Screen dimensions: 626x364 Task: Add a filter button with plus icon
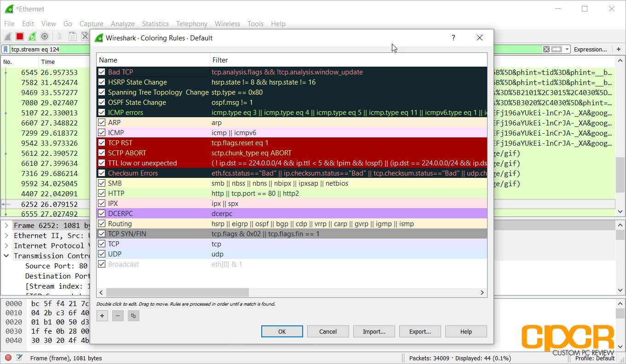click(x=619, y=49)
